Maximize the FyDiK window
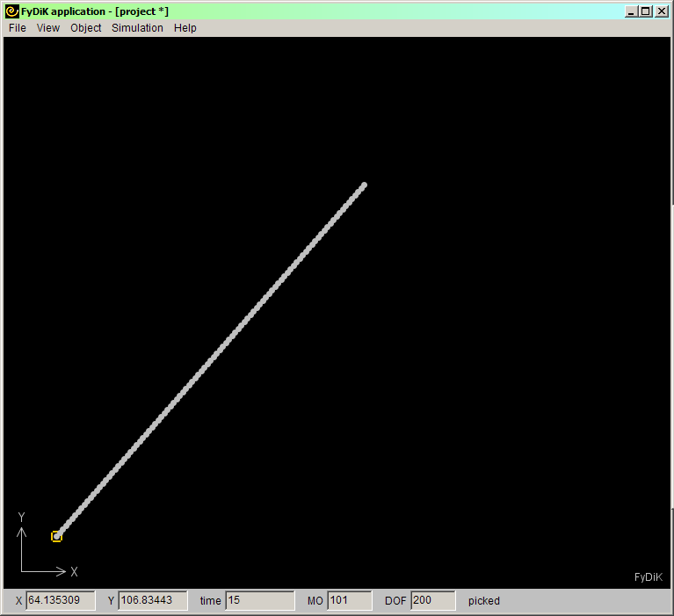The width and height of the screenshot is (674, 616). click(x=646, y=11)
